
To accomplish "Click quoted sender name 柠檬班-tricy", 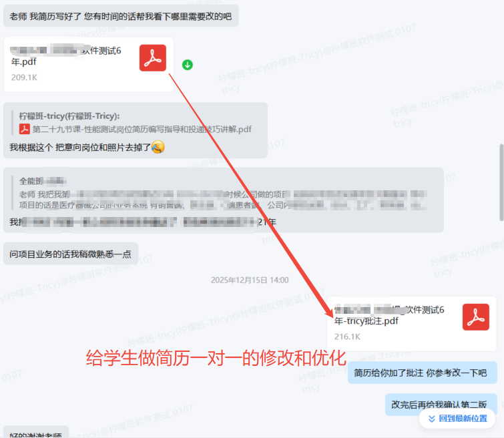I will [x=69, y=116].
